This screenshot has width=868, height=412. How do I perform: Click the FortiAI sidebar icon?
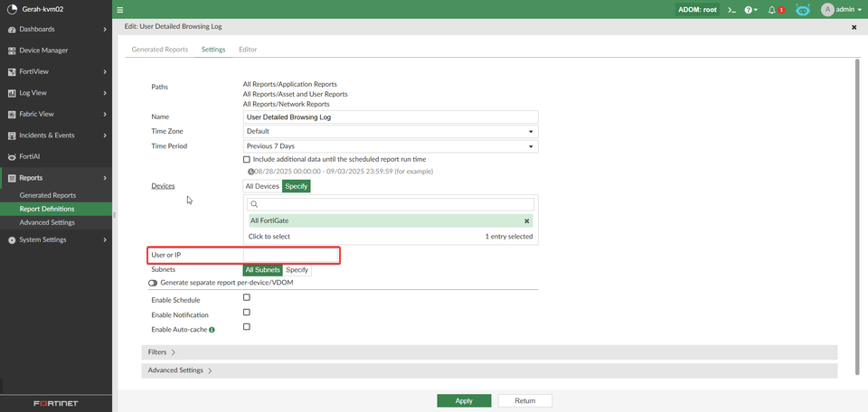coord(12,156)
